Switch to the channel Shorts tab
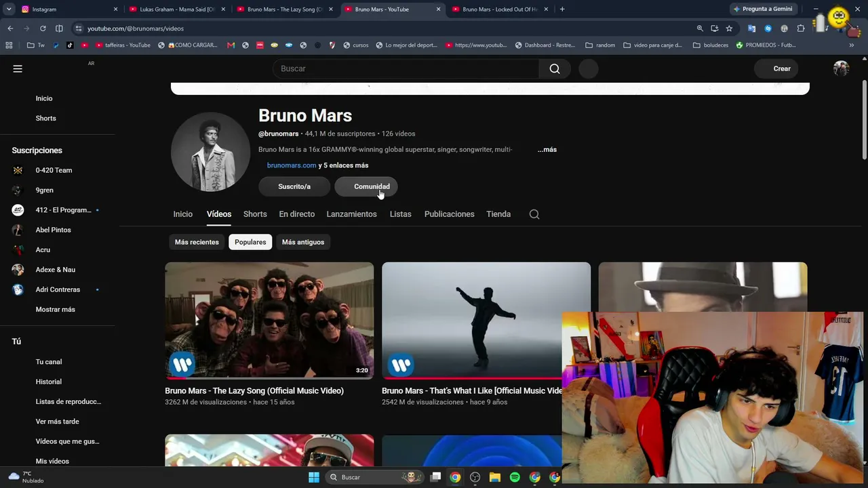The image size is (868, 488). [x=255, y=214]
